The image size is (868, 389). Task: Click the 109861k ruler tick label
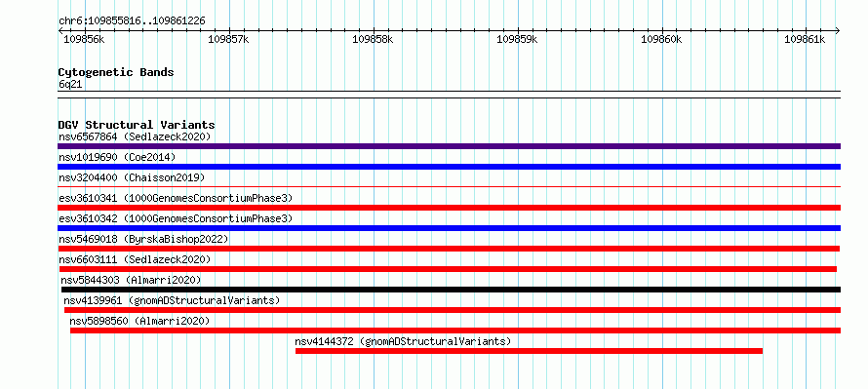pos(805,39)
